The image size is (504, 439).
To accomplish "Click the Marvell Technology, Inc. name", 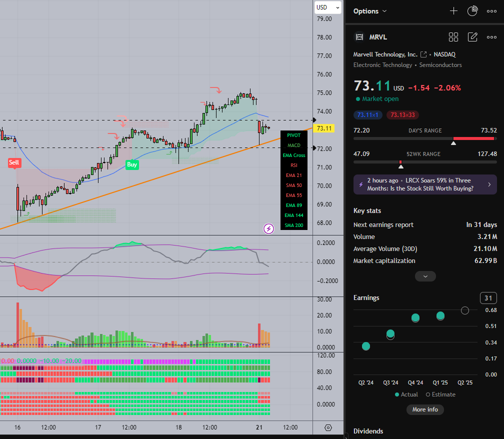I will (385, 54).
